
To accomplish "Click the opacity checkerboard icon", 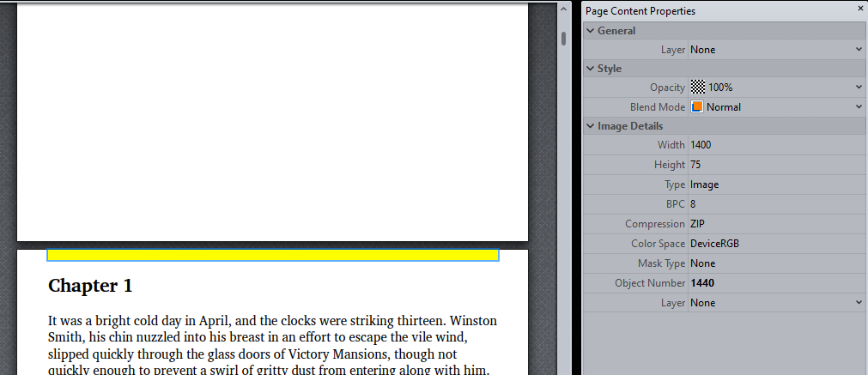I will pos(698,88).
